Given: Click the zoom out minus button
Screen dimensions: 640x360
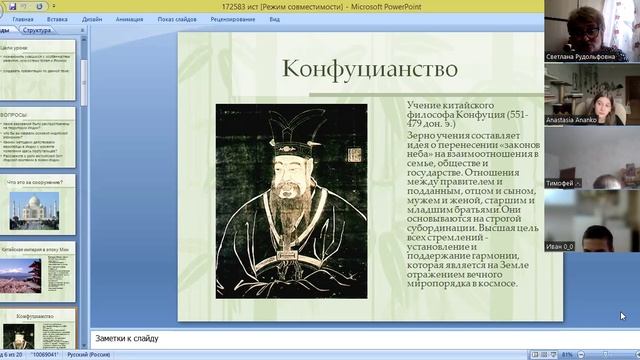Looking at the screenshot, I should pos(581,355).
